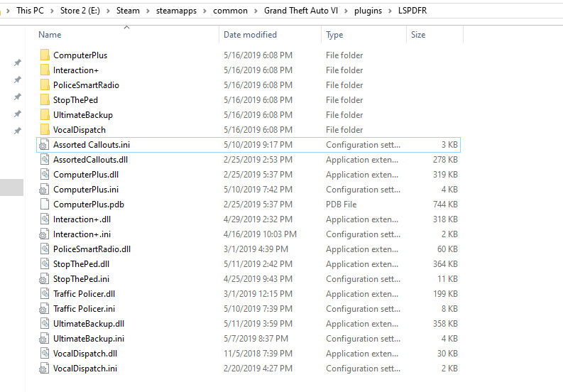Click the Traffic Policer.dll file icon
Viewport: 563px width, 392px height.
pyautogui.click(x=45, y=293)
